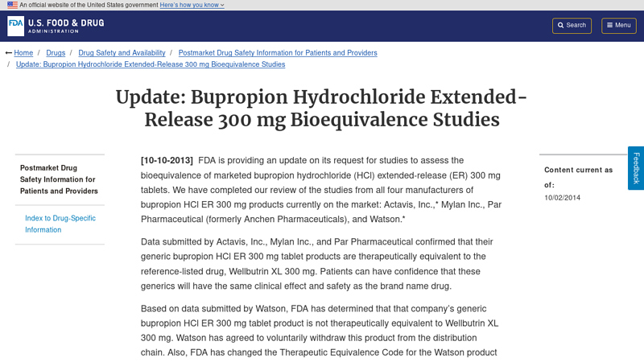Screen dimensions: 644x362
Task: Click the date 10/02/2014
Action: click(x=562, y=198)
